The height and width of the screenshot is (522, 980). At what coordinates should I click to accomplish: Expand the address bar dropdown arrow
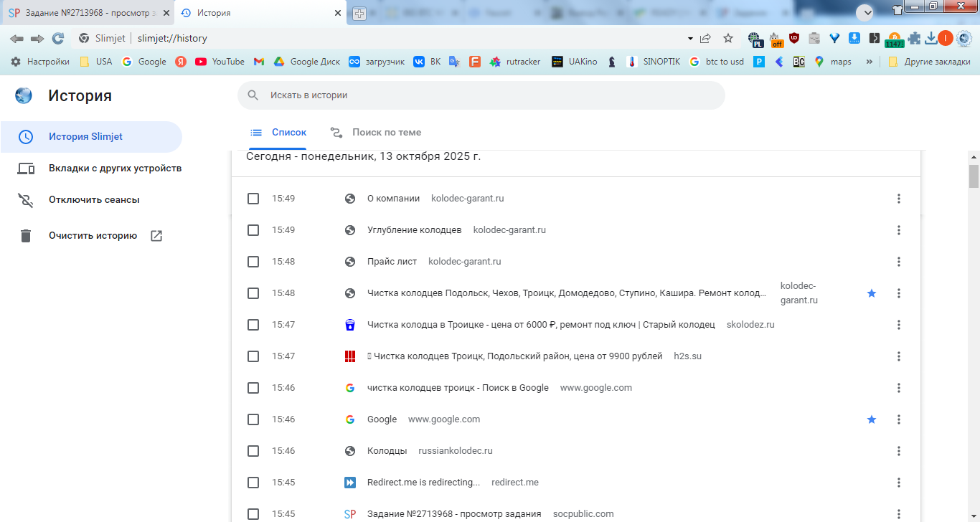pos(690,39)
